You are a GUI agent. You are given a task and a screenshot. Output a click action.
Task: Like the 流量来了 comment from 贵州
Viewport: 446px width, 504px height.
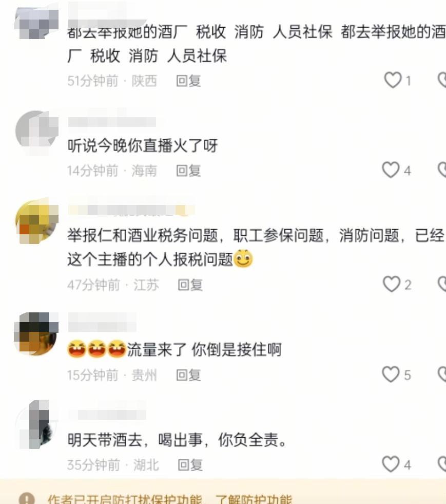tap(391, 374)
